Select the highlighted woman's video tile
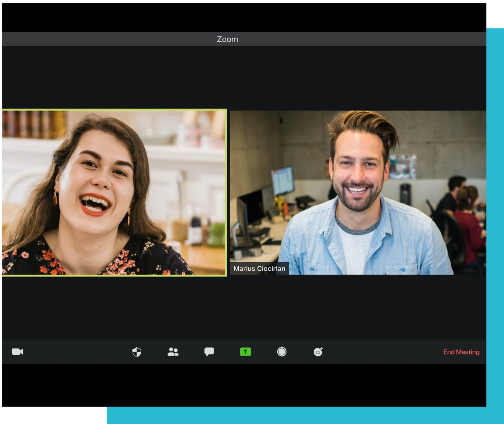 coord(114,193)
